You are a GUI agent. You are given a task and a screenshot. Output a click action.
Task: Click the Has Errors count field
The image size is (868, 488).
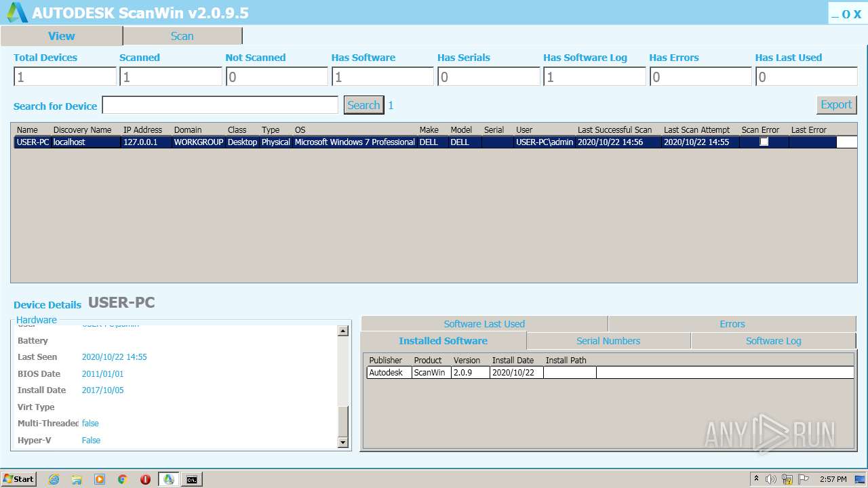tap(701, 77)
